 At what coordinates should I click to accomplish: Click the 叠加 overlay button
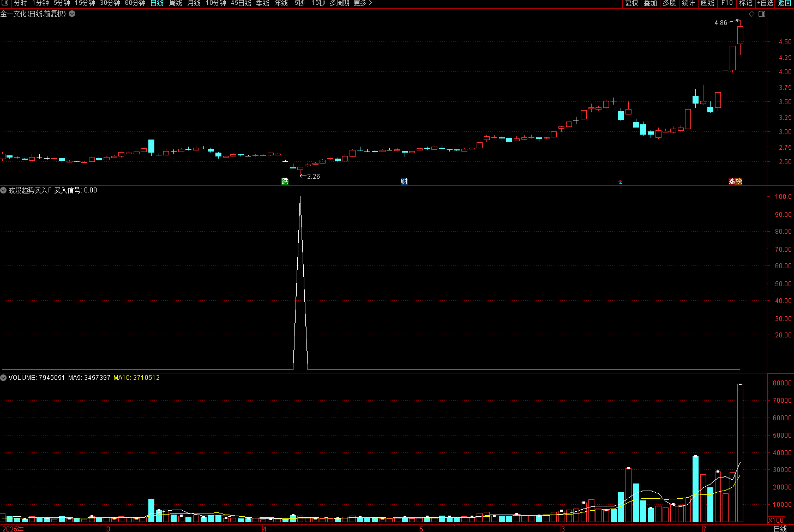650,3
